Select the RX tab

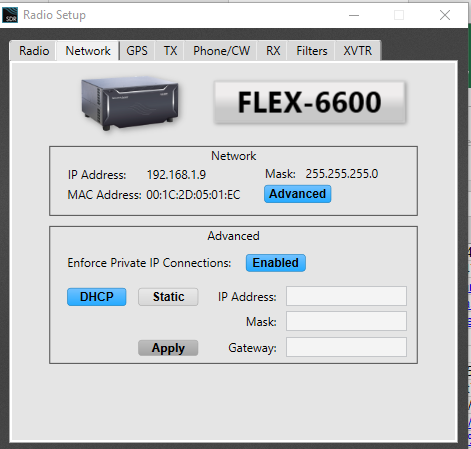coord(273,51)
